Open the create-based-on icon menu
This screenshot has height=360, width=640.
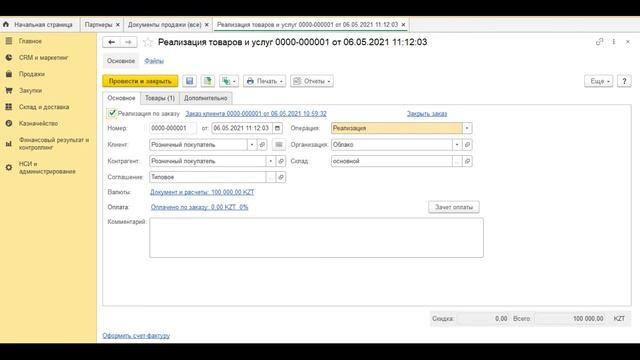point(229,81)
